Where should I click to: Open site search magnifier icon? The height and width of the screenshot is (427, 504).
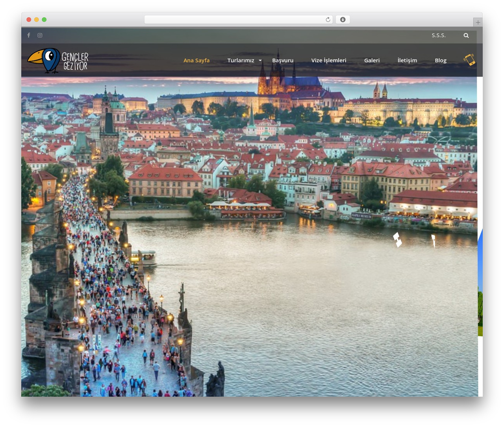[466, 35]
